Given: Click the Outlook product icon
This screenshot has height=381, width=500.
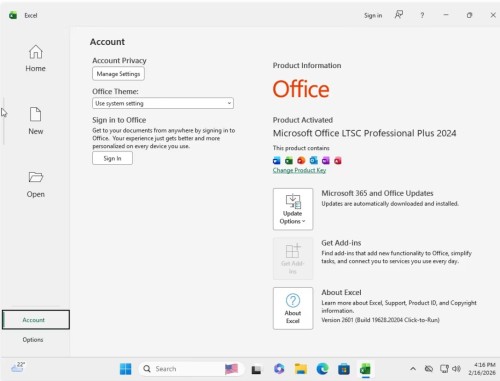Looking at the screenshot, I should pos(313,161).
